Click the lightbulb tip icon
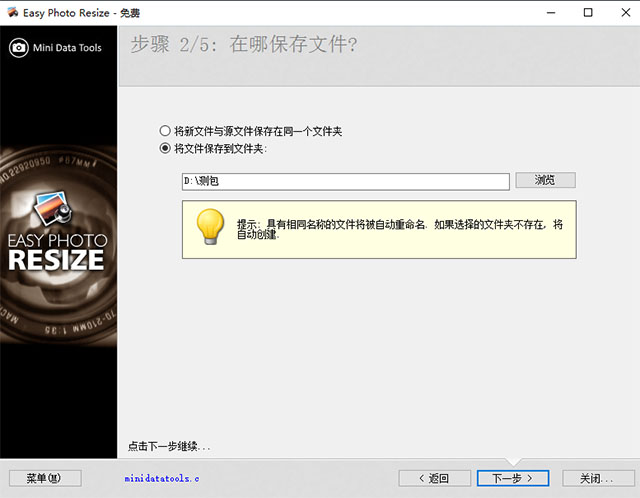Image resolution: width=640 pixels, height=498 pixels. [x=210, y=227]
